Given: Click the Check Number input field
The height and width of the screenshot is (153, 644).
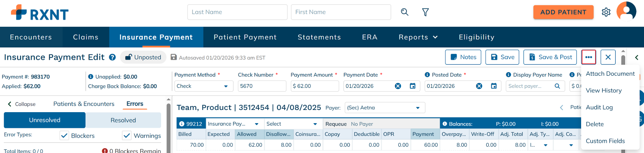Looking at the screenshot, I should 262,86.
